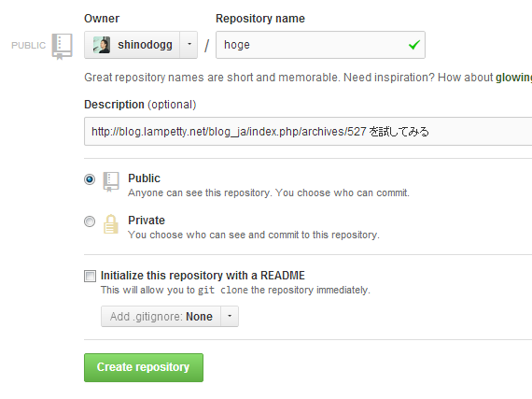Image resolution: width=532 pixels, height=399 pixels.
Task: Click the Create repository button
Action: (144, 367)
